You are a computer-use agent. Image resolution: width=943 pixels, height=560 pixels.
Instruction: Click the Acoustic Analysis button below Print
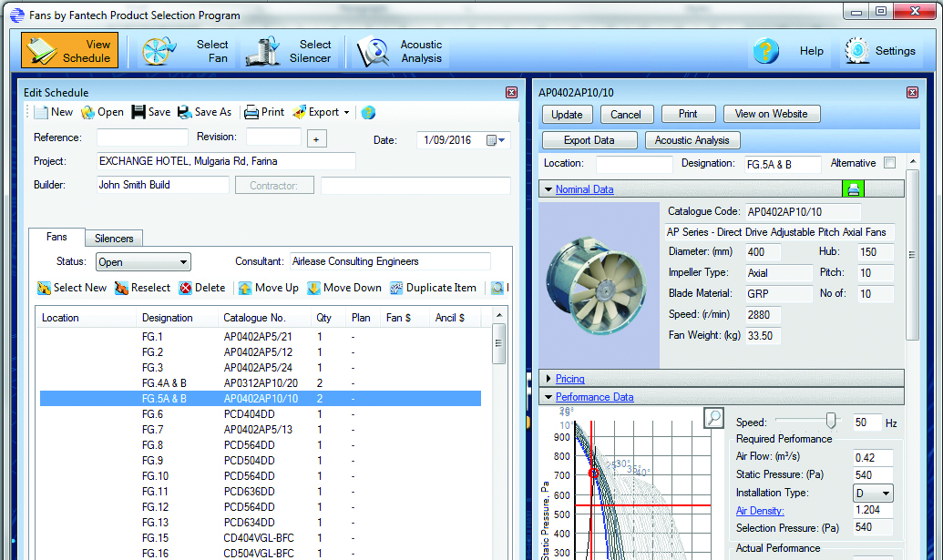click(x=692, y=140)
